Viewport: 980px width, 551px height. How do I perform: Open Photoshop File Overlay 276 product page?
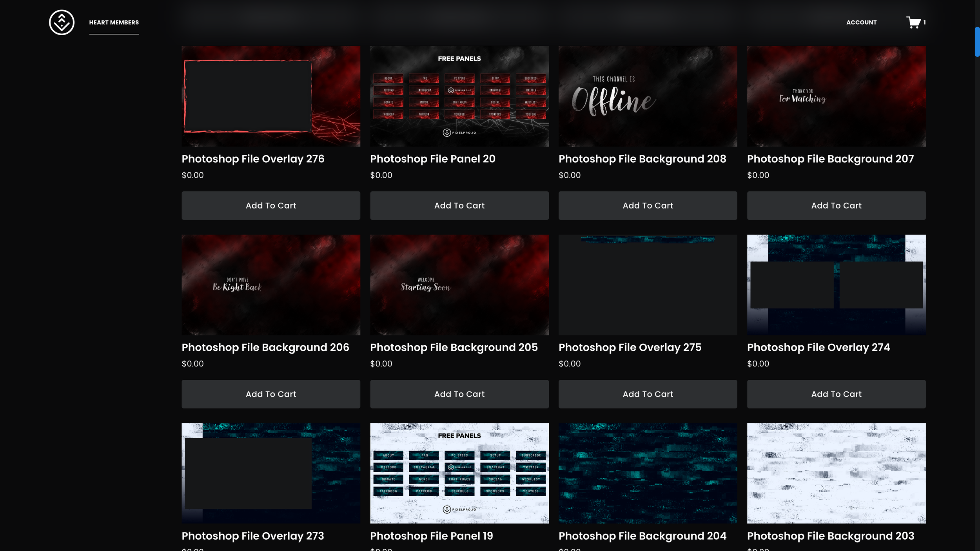[253, 159]
